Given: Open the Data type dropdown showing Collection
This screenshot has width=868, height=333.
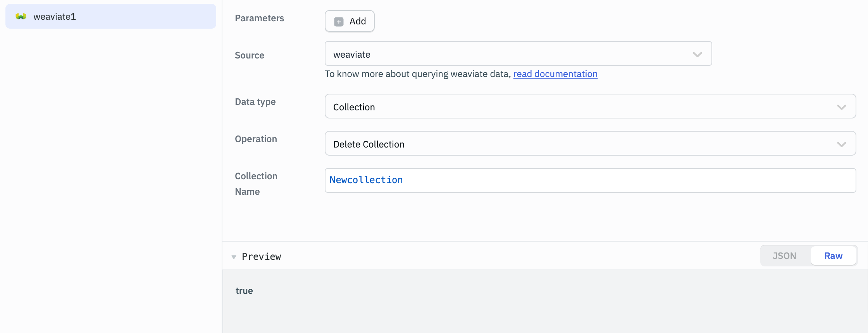Looking at the screenshot, I should (x=590, y=106).
